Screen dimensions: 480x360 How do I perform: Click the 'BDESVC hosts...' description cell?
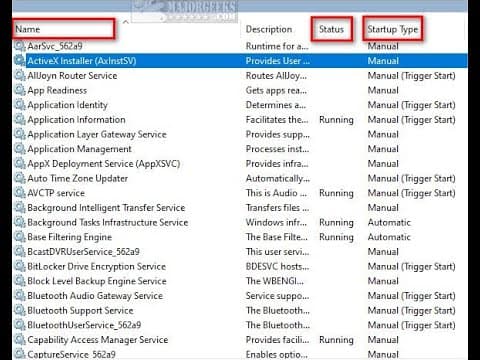pyautogui.click(x=277, y=266)
